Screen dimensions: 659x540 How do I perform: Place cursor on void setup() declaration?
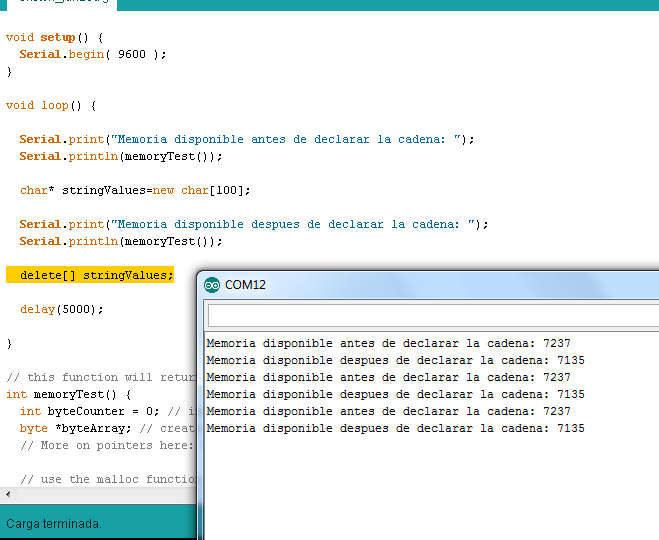(54, 37)
